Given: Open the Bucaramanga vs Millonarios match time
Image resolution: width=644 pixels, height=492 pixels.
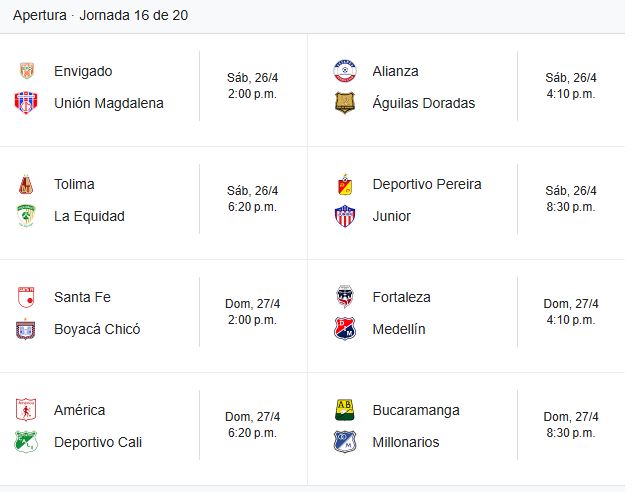Looking at the screenshot, I should [571, 425].
